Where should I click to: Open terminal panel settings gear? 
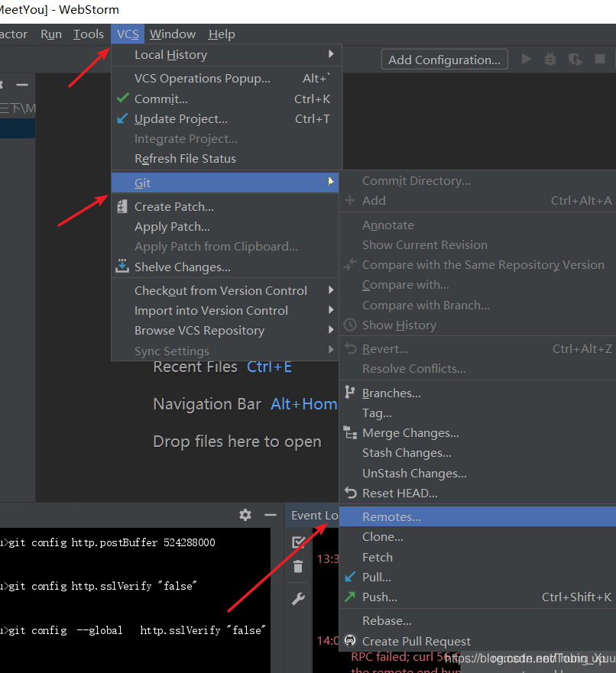point(245,515)
